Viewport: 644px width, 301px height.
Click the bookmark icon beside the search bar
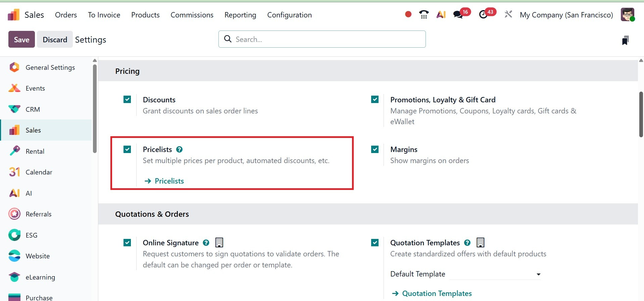[625, 40]
